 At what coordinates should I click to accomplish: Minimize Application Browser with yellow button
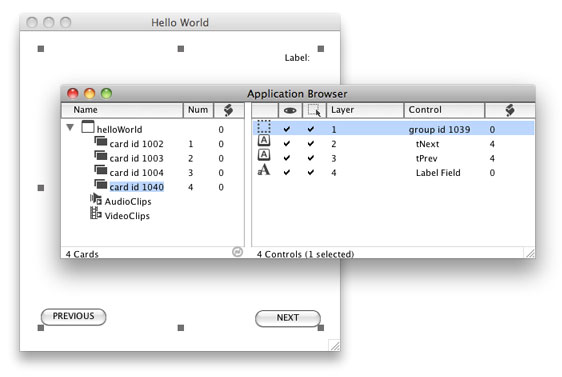[x=90, y=94]
